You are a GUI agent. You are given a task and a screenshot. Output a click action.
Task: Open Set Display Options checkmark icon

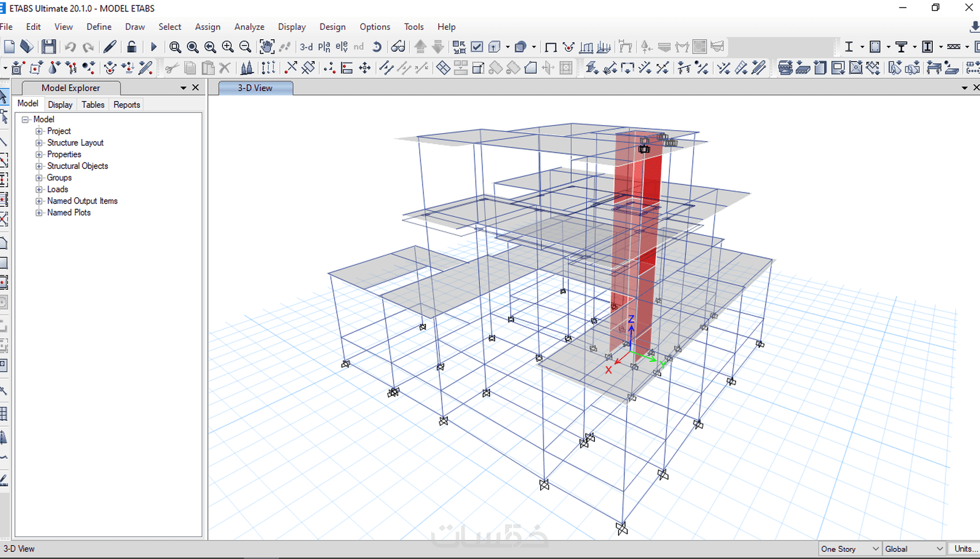click(x=477, y=47)
